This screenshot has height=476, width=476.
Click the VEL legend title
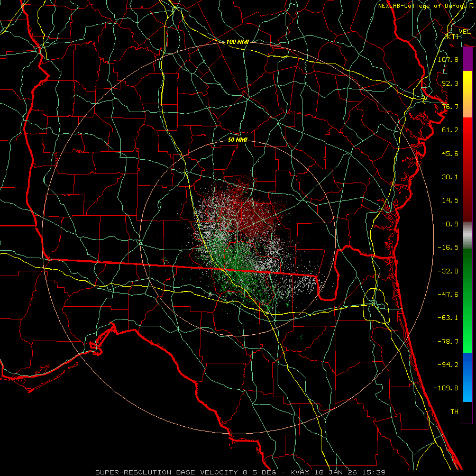coord(464,31)
